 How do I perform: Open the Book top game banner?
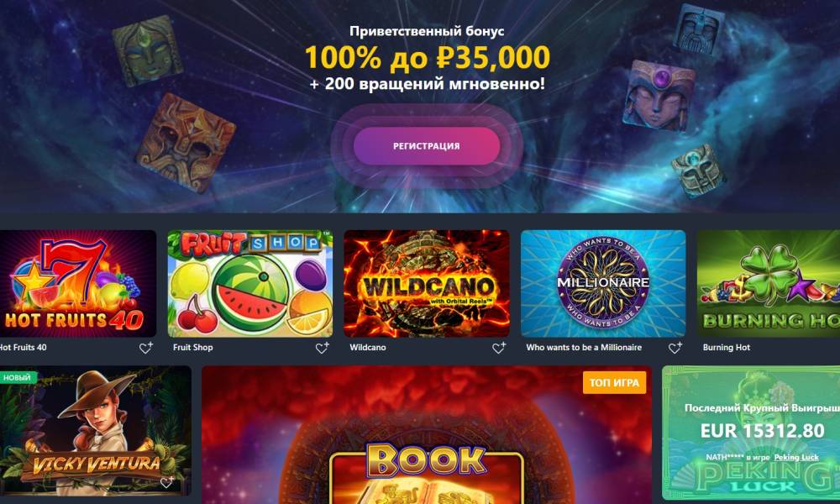pos(427,435)
